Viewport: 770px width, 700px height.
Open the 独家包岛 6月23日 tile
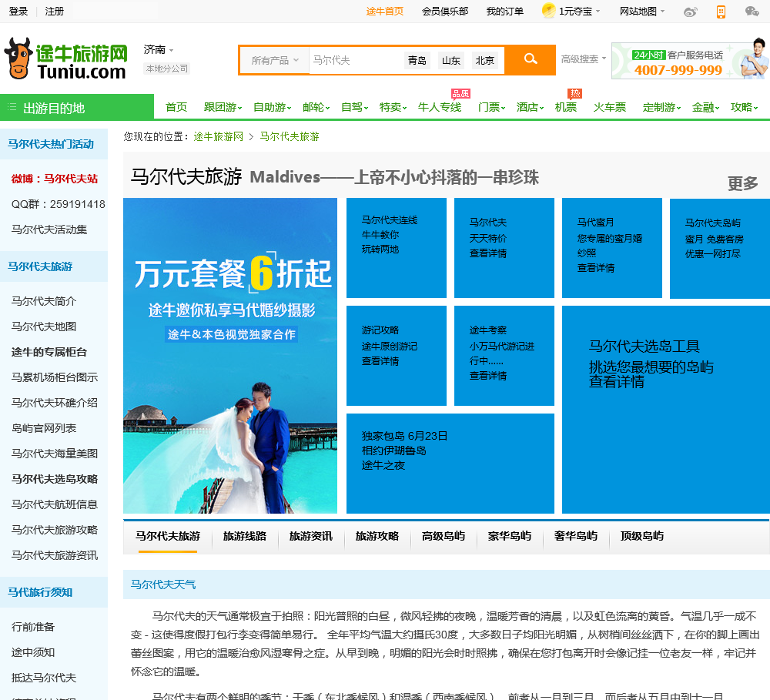(450, 464)
